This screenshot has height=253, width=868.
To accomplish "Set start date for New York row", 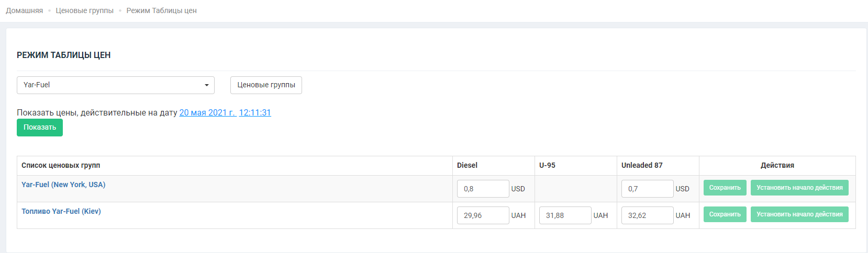I will click(799, 188).
